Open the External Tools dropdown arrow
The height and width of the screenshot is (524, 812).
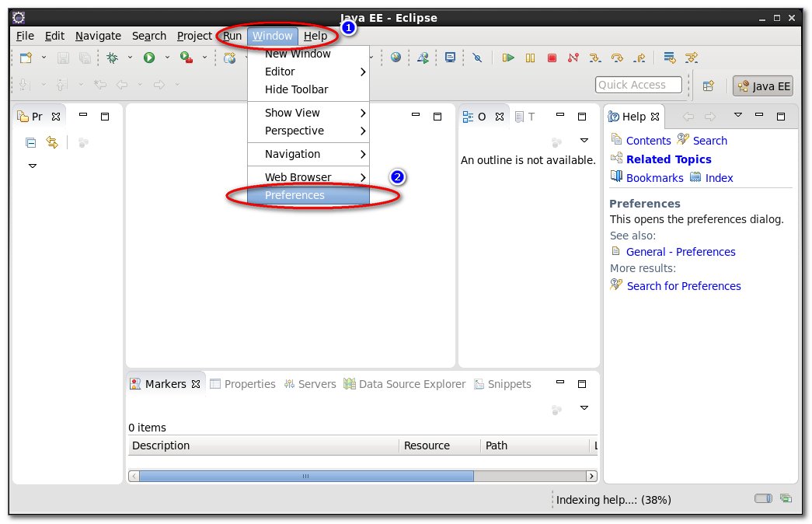[x=204, y=58]
